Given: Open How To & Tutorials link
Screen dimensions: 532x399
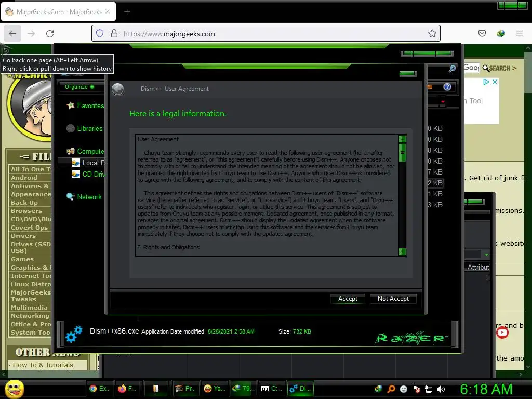Looking at the screenshot, I should tap(43, 365).
